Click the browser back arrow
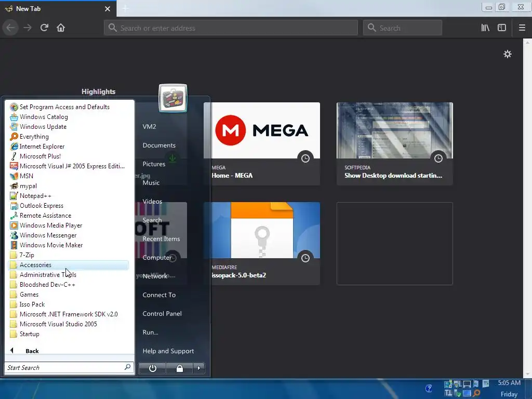 point(10,28)
